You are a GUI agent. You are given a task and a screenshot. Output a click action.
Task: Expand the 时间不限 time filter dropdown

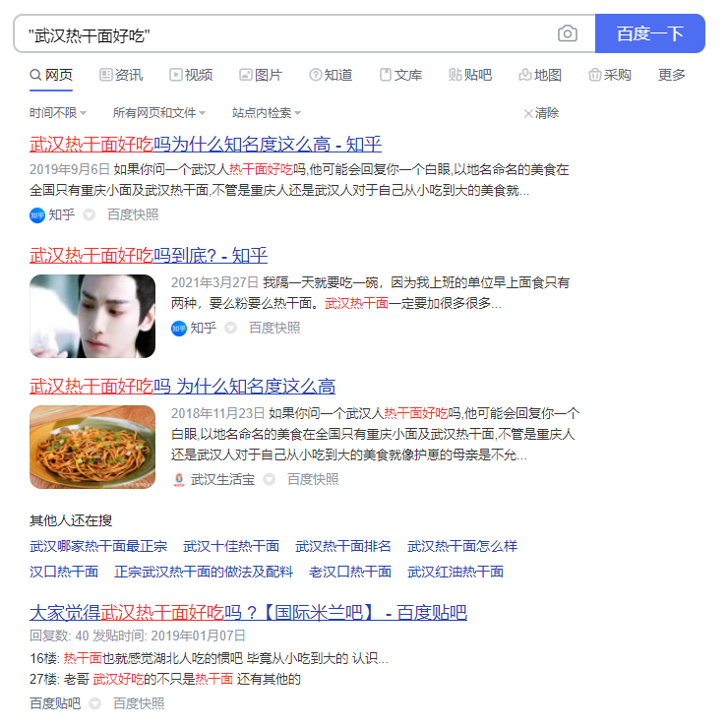(58, 113)
